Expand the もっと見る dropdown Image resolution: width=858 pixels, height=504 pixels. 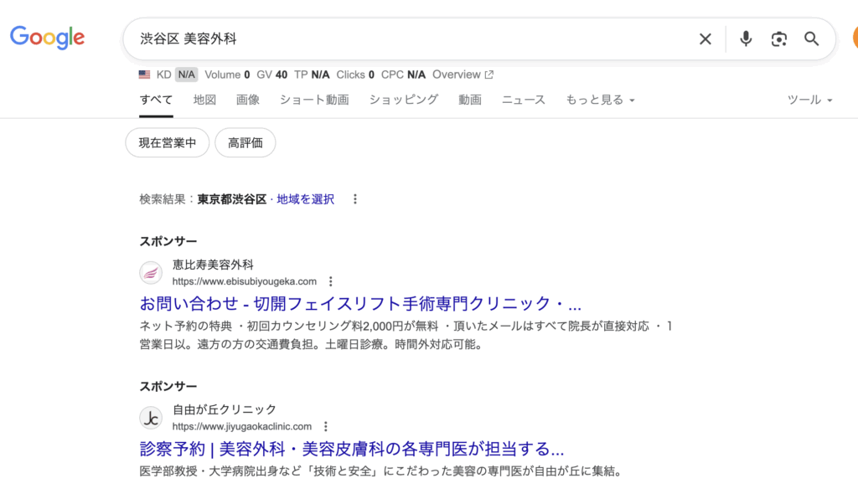(x=600, y=100)
